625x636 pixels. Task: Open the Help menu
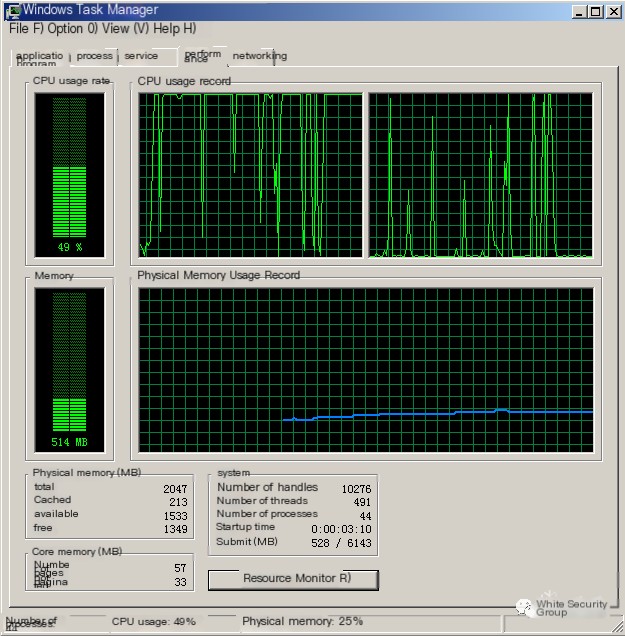[174, 29]
